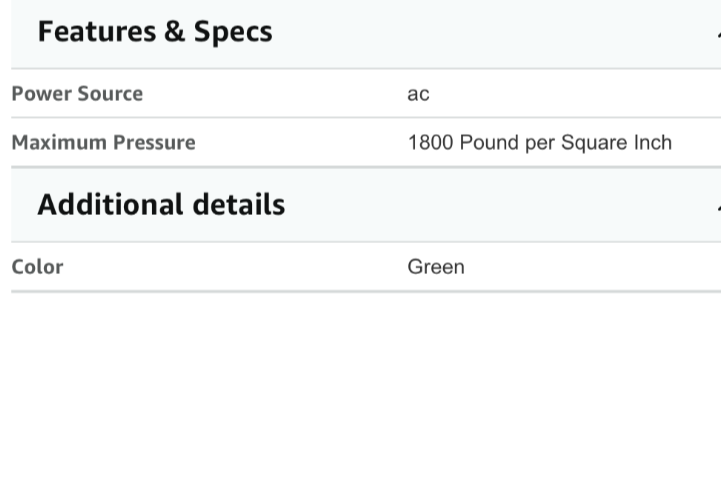Viewport: 721px width, 500px height.
Task: Click the word 'Power' in the label
Action: [41, 93]
